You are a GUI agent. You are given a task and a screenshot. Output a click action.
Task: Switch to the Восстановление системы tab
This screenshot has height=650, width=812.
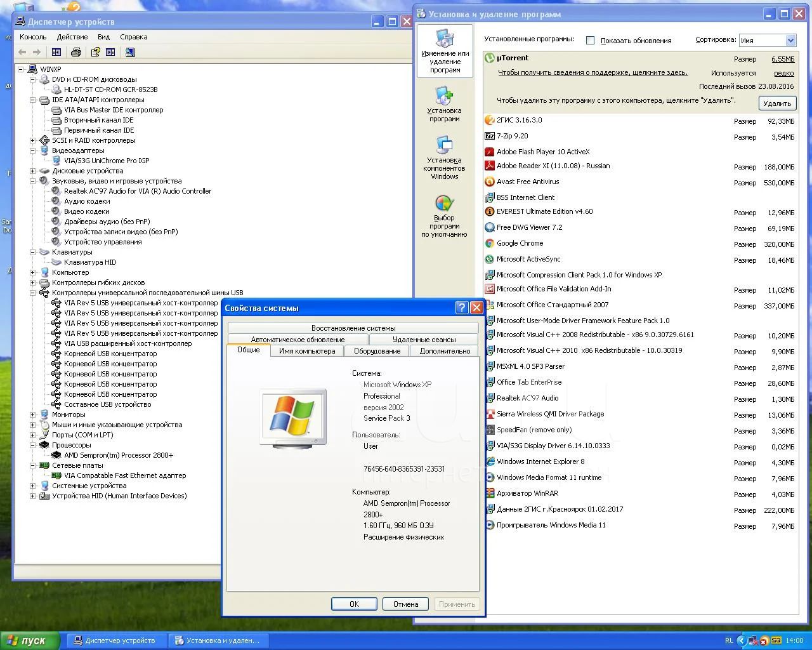(x=353, y=328)
